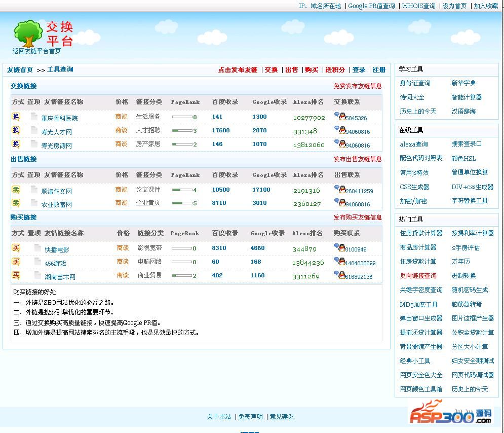Click QQ contact icon for 顺溜作文网
Screen dimensions: 504x433
point(340,189)
